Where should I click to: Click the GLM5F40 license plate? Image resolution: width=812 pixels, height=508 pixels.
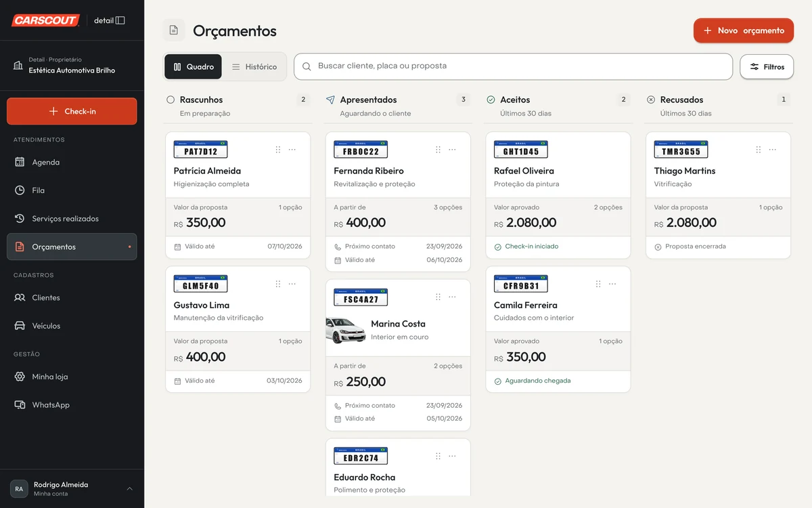[200, 284]
